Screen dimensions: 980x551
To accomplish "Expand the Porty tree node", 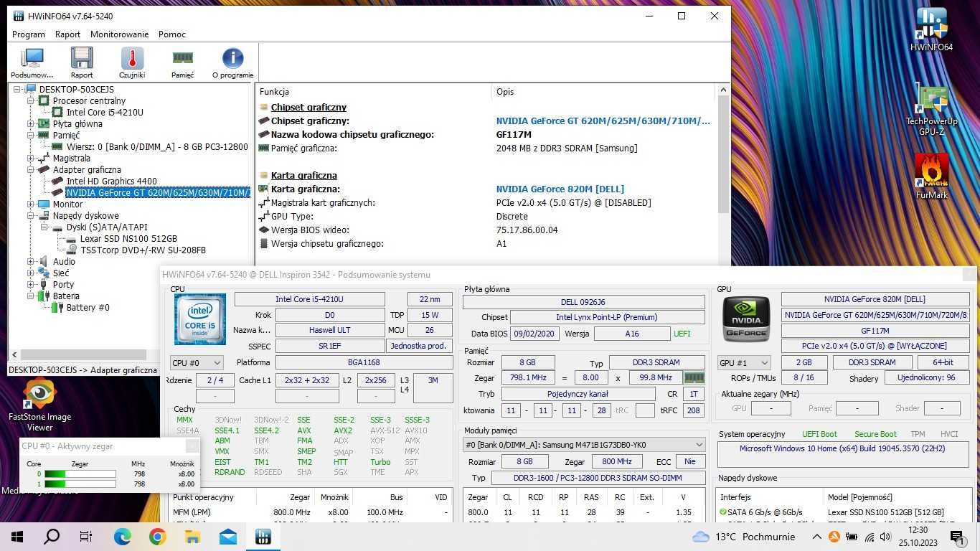I will [31, 285].
